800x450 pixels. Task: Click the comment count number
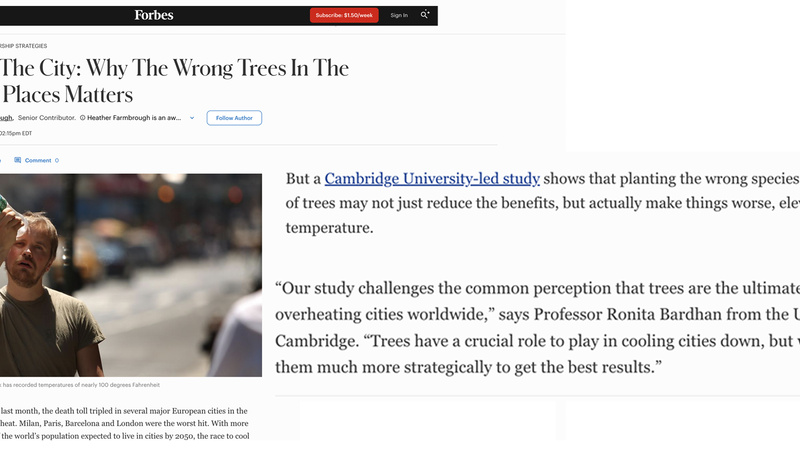(x=57, y=160)
